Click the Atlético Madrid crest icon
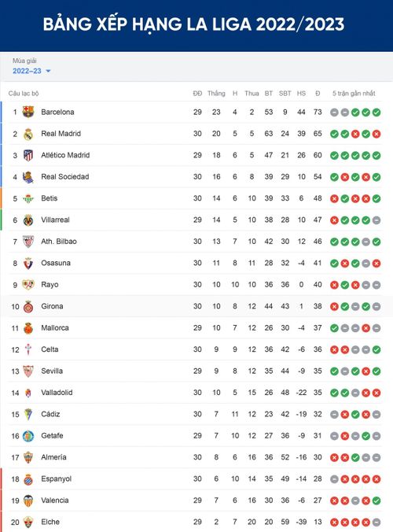This screenshot has width=393, height=532. tap(28, 155)
